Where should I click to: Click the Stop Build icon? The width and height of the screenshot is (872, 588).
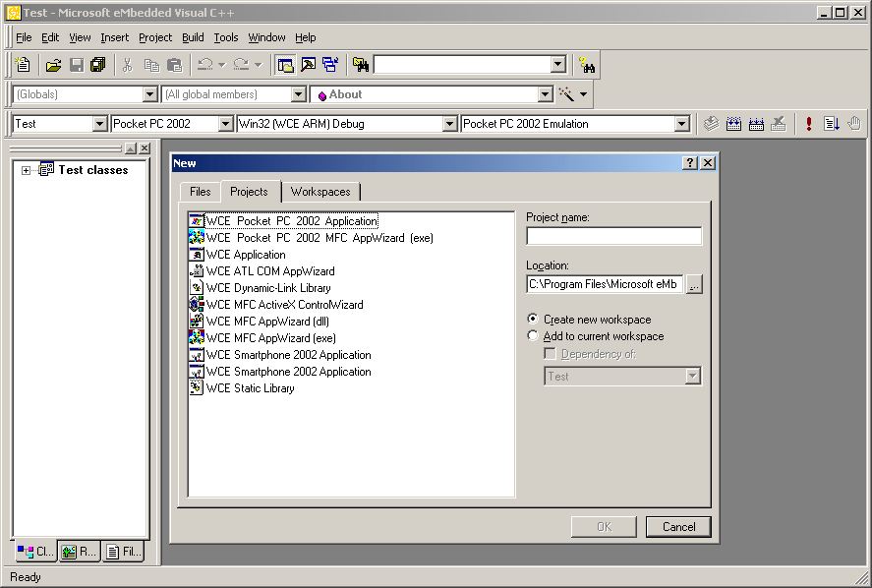point(778,124)
